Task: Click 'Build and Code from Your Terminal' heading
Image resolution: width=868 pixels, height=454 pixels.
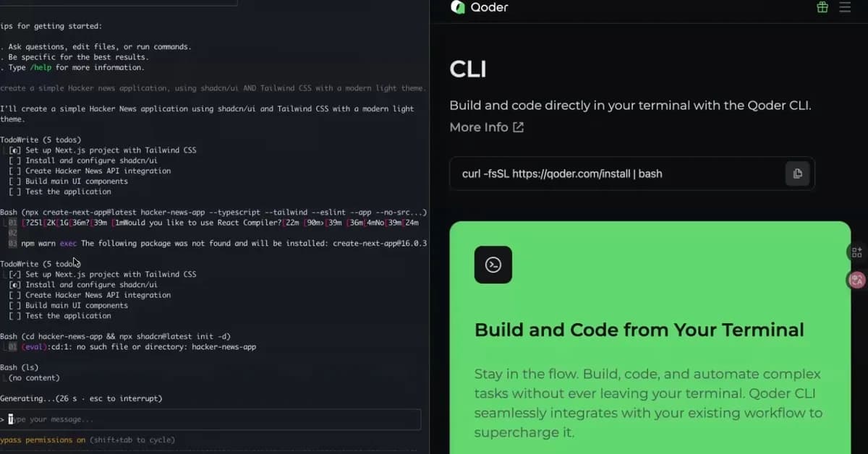Action: pos(639,330)
